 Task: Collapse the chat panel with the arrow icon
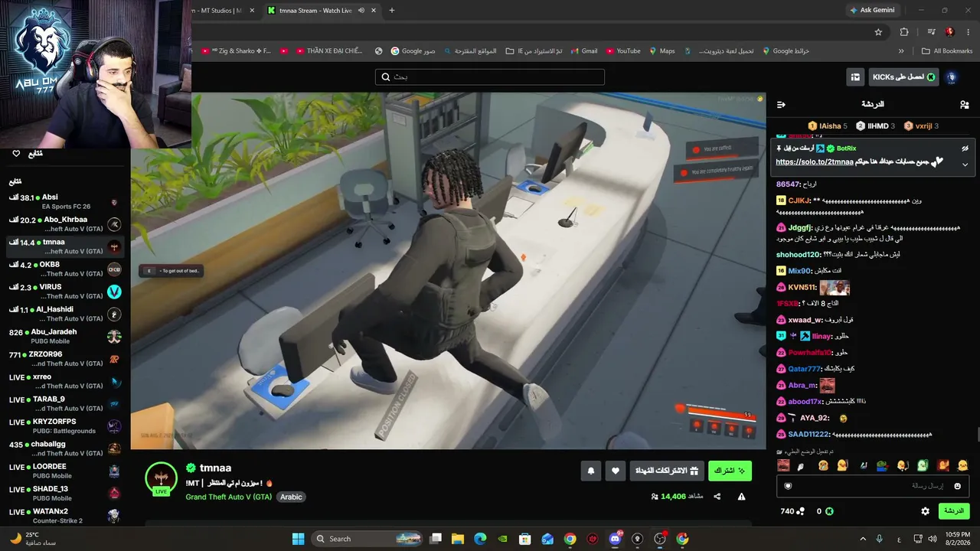pyautogui.click(x=781, y=104)
